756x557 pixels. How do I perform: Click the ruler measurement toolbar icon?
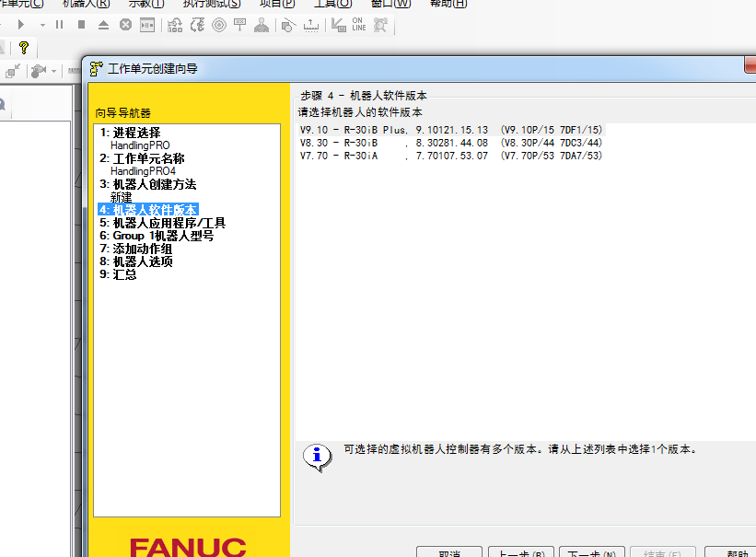pos(311,25)
